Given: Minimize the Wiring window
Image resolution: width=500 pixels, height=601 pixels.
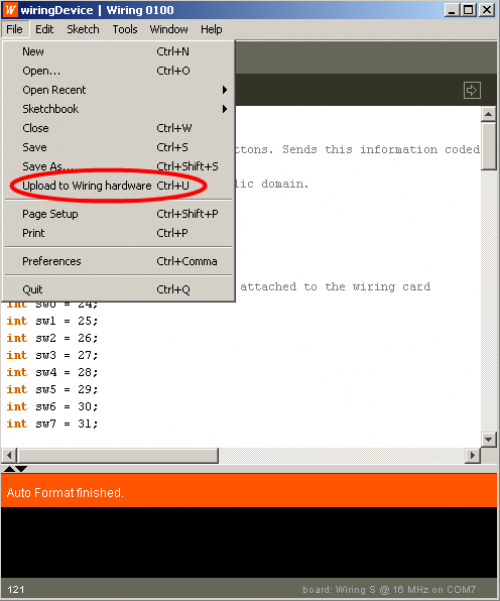Looking at the screenshot, I should coord(452,10).
